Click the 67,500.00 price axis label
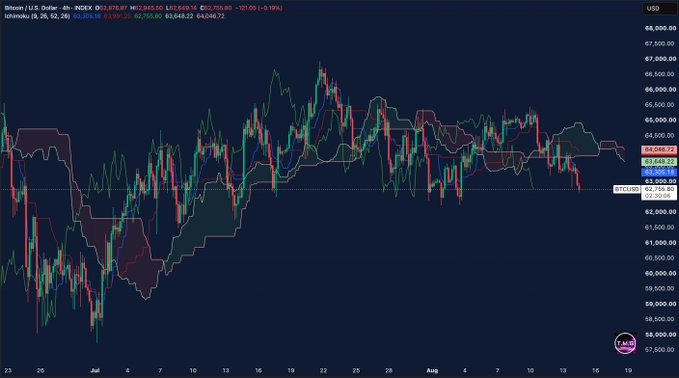 click(x=660, y=43)
